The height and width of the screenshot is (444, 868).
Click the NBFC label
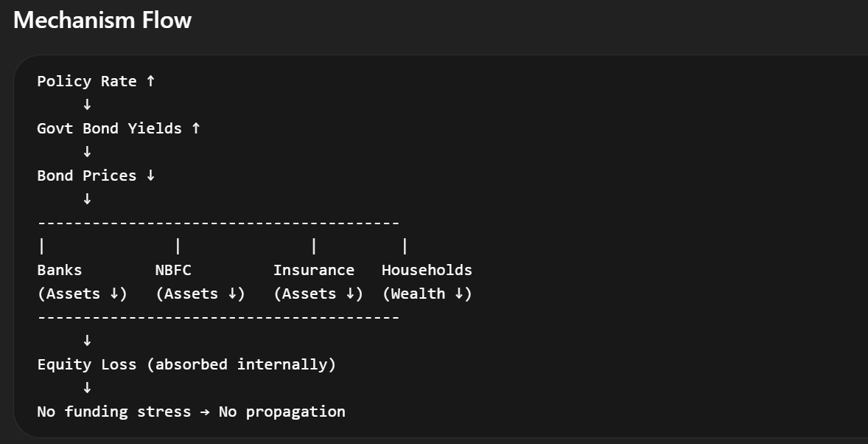[173, 270]
